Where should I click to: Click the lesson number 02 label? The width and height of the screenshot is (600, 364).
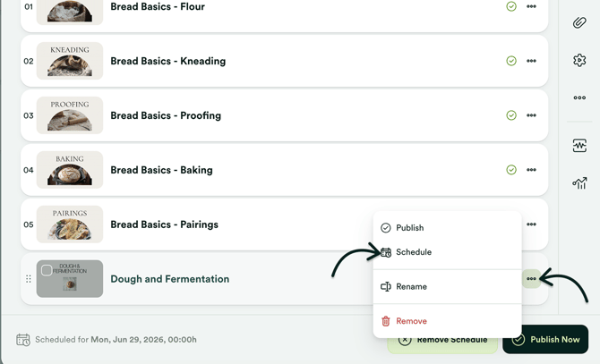[29, 61]
